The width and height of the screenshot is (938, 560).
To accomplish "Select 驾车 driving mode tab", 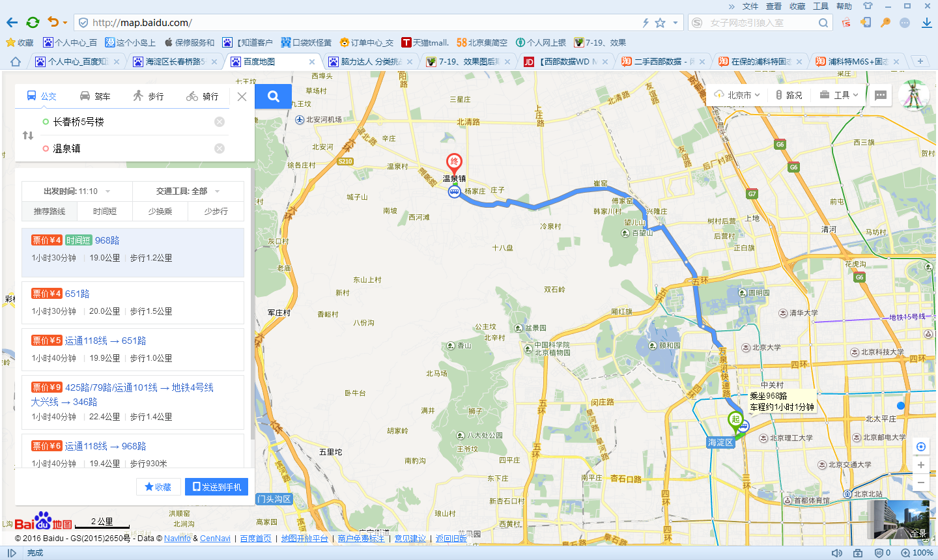I will (95, 96).
